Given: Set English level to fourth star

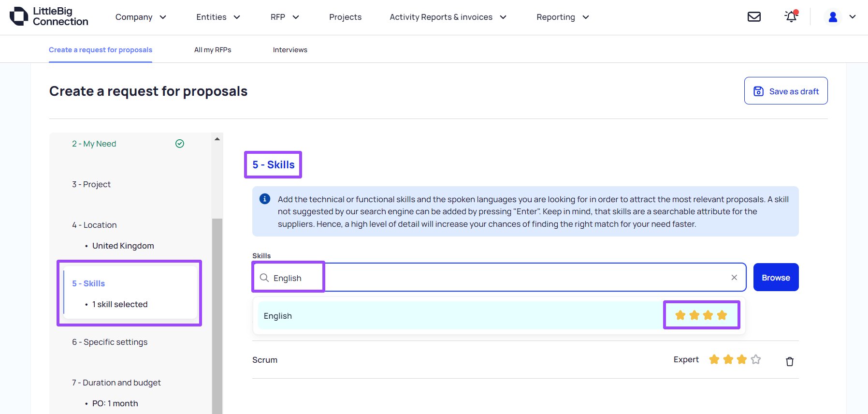Looking at the screenshot, I should (722, 315).
